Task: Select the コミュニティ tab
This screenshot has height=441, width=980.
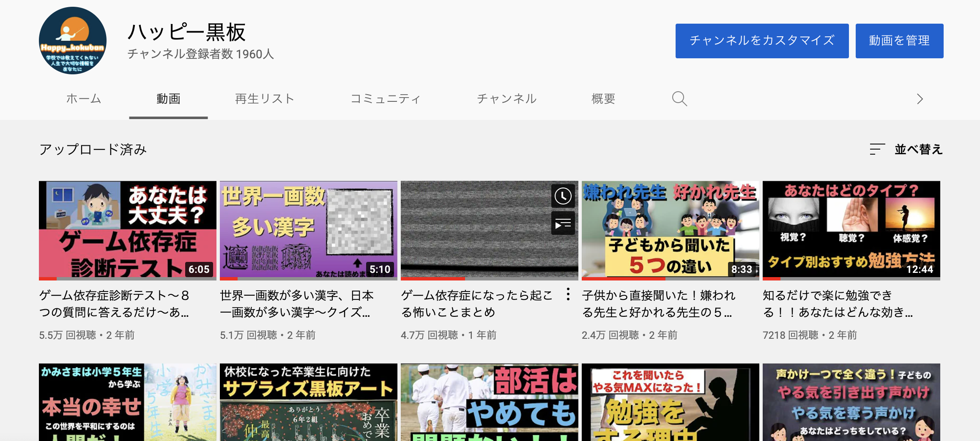Action: 386,99
